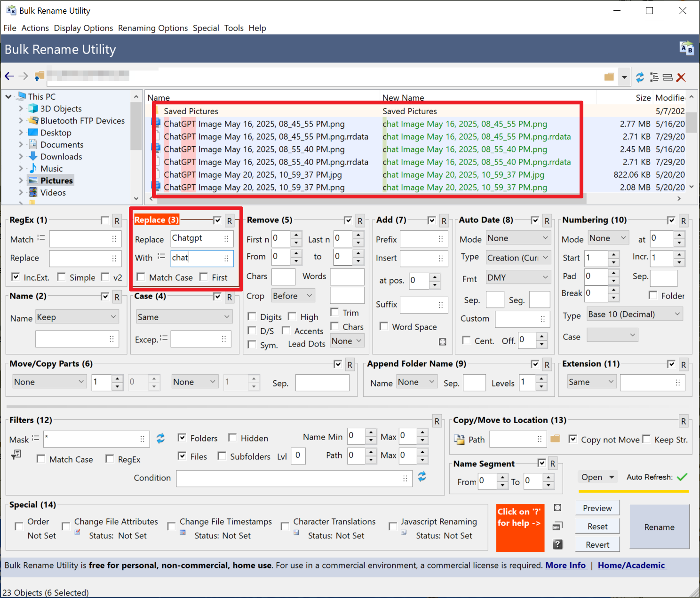
Task: Click the filter icon below Mask label
Action: tap(16, 455)
